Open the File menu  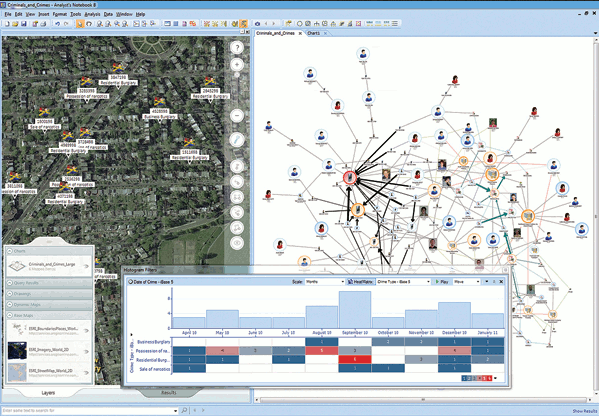click(8, 14)
